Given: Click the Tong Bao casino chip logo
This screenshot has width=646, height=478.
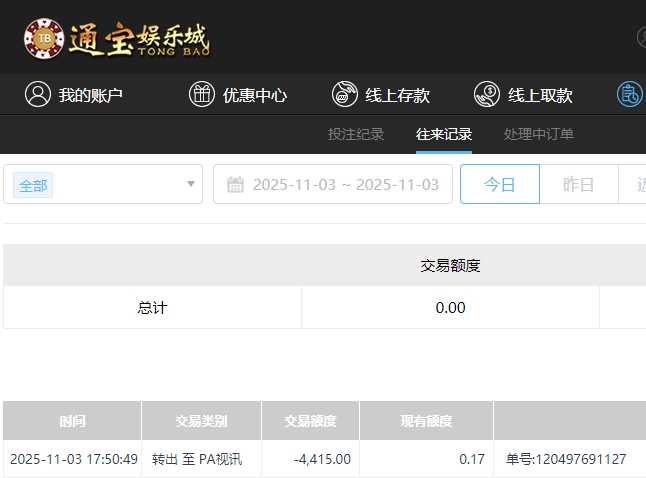Looking at the screenshot, I should (44, 38).
